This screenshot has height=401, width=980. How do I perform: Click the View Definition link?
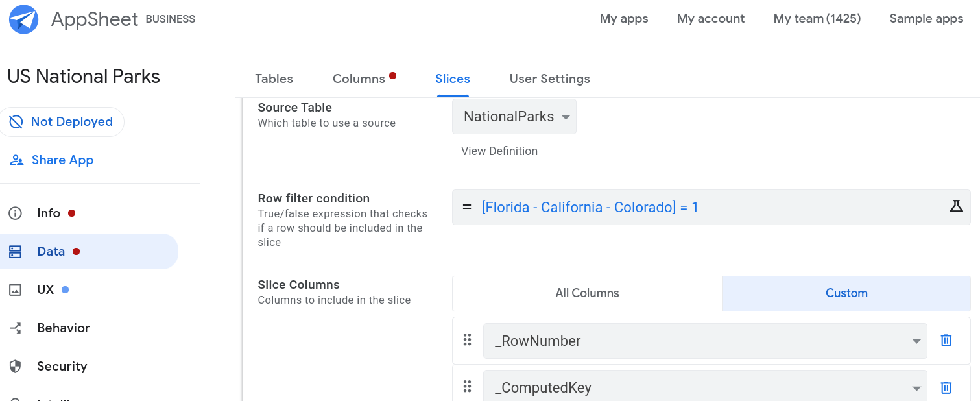[x=499, y=151]
